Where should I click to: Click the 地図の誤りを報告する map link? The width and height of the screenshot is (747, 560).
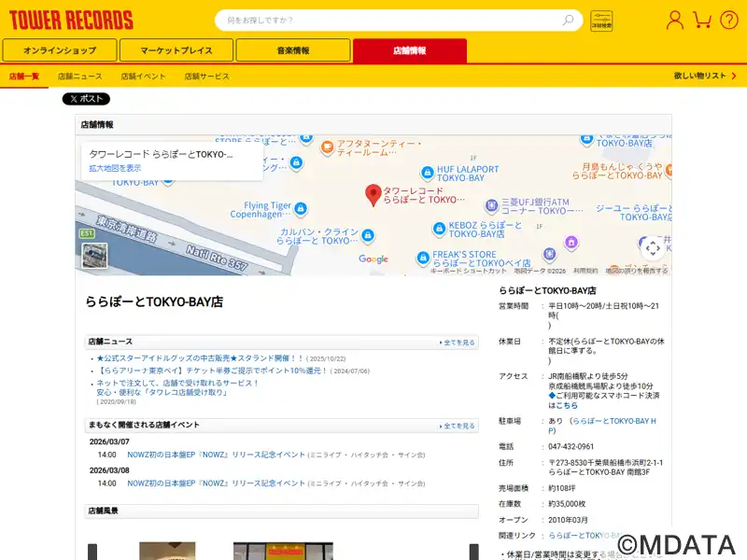click(636, 271)
